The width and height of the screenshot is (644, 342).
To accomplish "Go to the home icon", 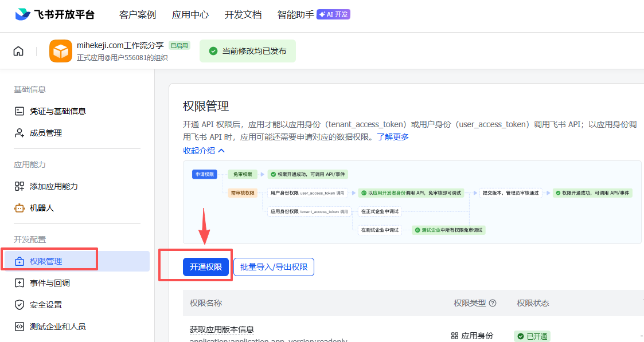I will pos(18,51).
